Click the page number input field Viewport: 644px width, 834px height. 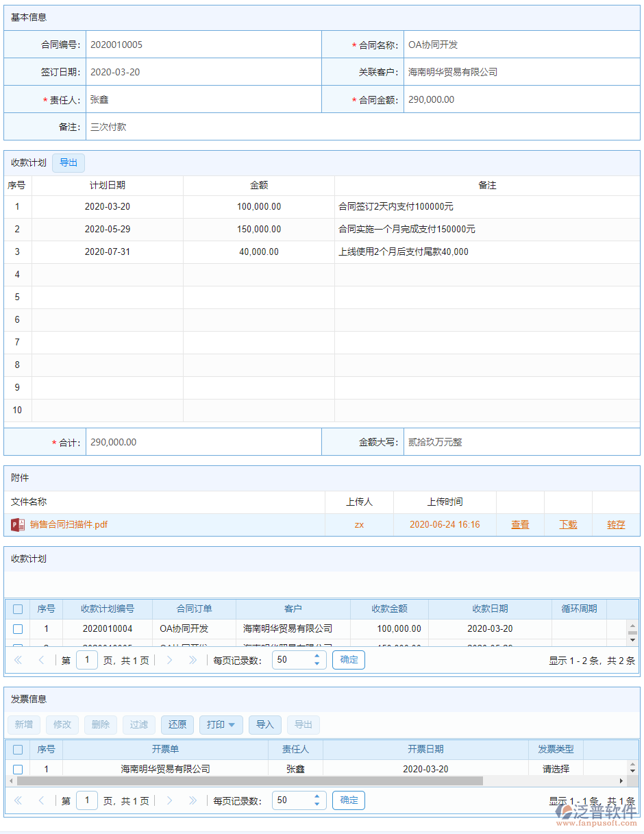click(x=86, y=659)
